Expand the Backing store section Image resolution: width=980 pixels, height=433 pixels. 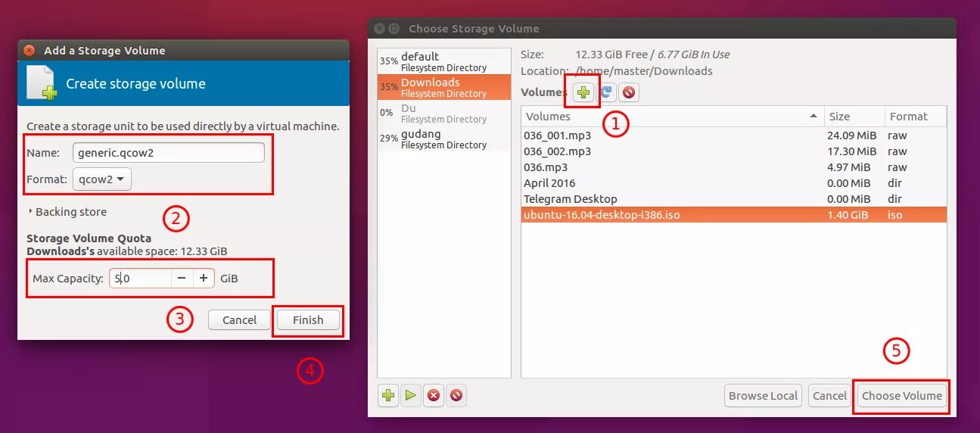click(67, 212)
